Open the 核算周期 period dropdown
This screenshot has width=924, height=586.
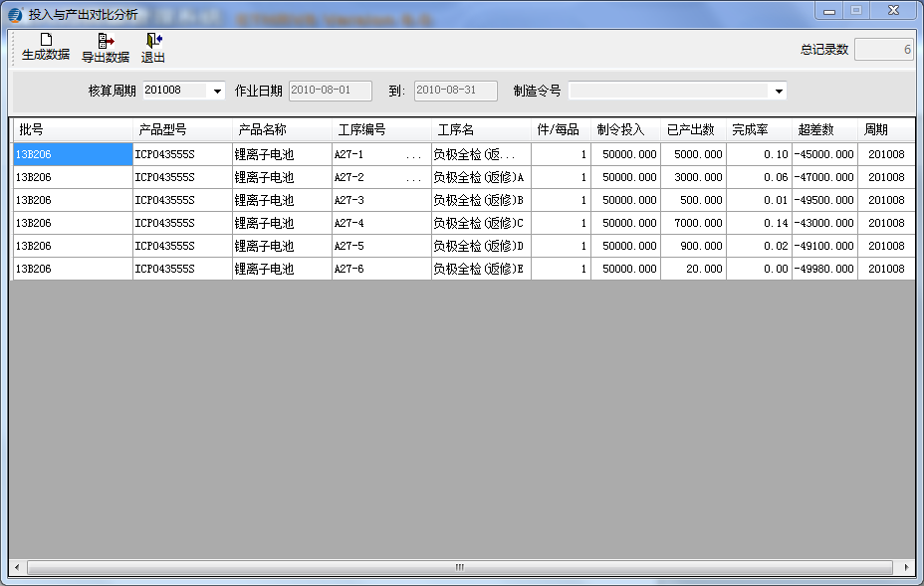(x=215, y=90)
